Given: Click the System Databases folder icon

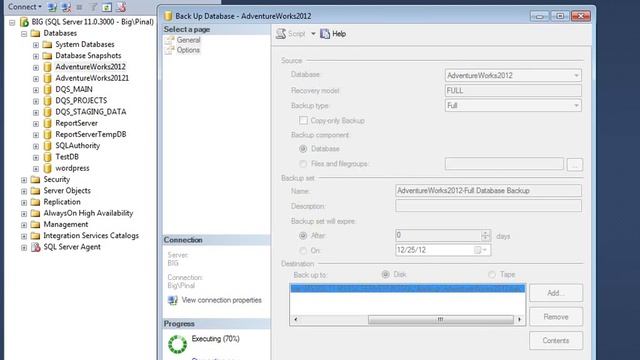Looking at the screenshot, I should (x=47, y=44).
